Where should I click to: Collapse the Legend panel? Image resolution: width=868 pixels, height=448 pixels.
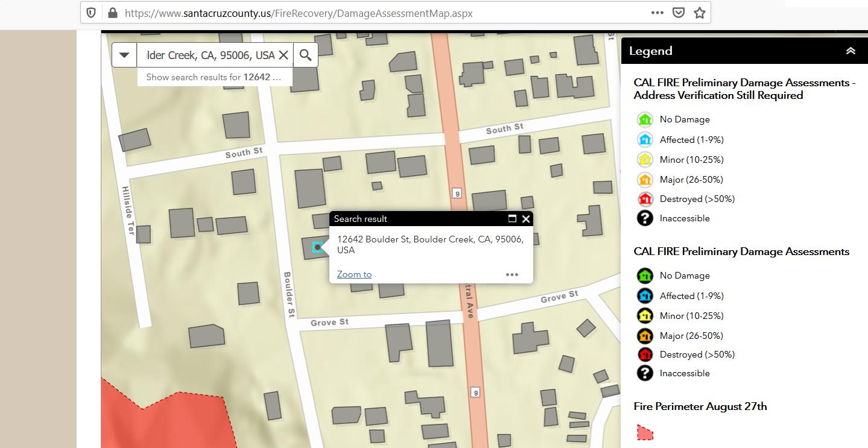point(851,51)
